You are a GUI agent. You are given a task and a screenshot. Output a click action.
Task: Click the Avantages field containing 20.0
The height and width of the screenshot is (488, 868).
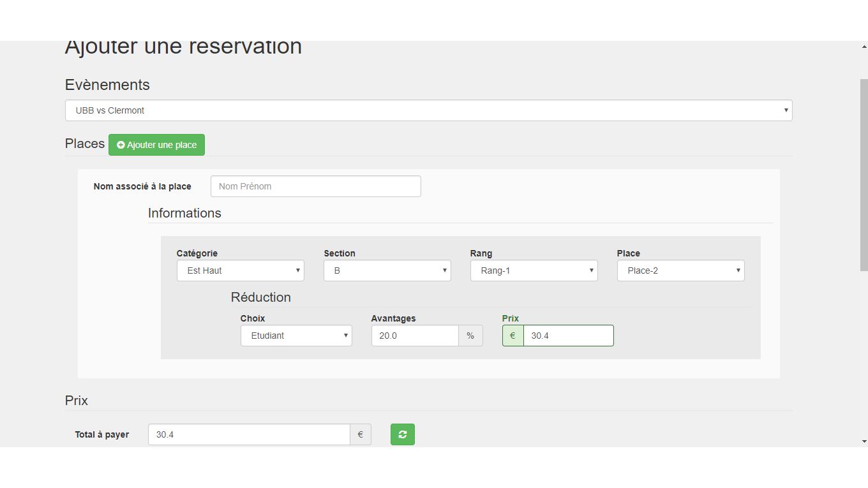tap(415, 336)
